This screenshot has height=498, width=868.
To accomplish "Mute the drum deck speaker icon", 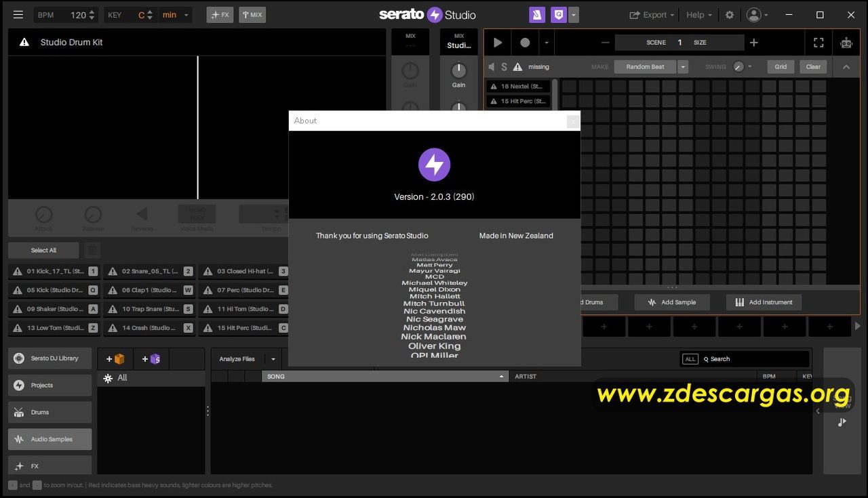I will pyautogui.click(x=492, y=66).
